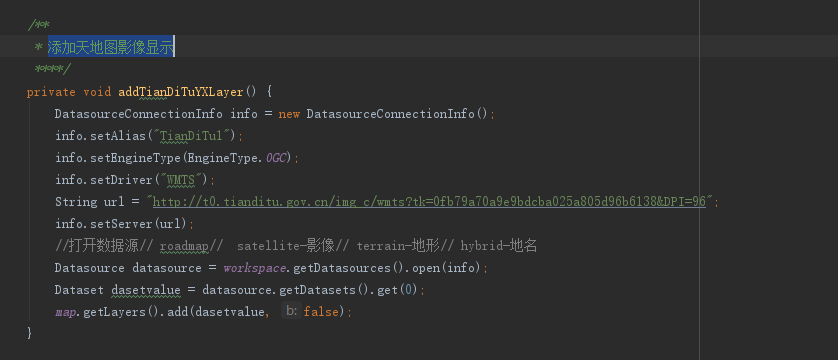Click the private keyword

pos(51,92)
